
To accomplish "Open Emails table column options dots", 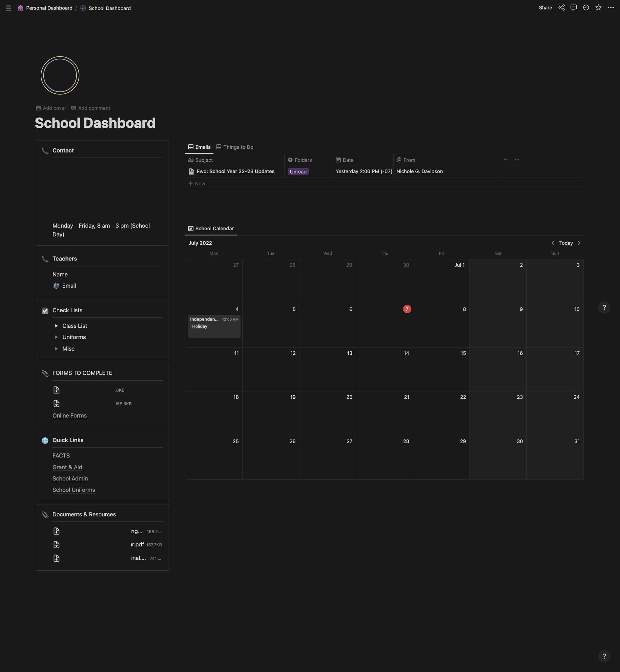I will (x=517, y=160).
